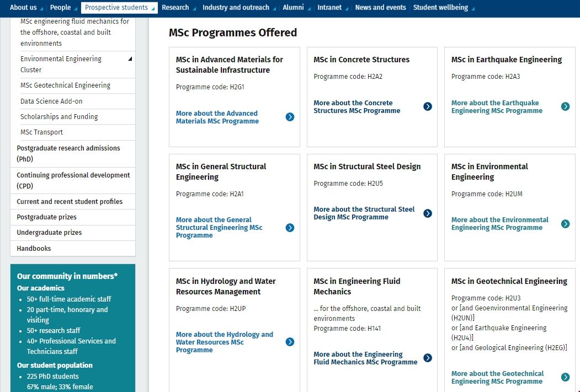The height and width of the screenshot is (392, 580).
Task: Click arrow icon in Environmental Engineering card
Action: click(x=565, y=224)
